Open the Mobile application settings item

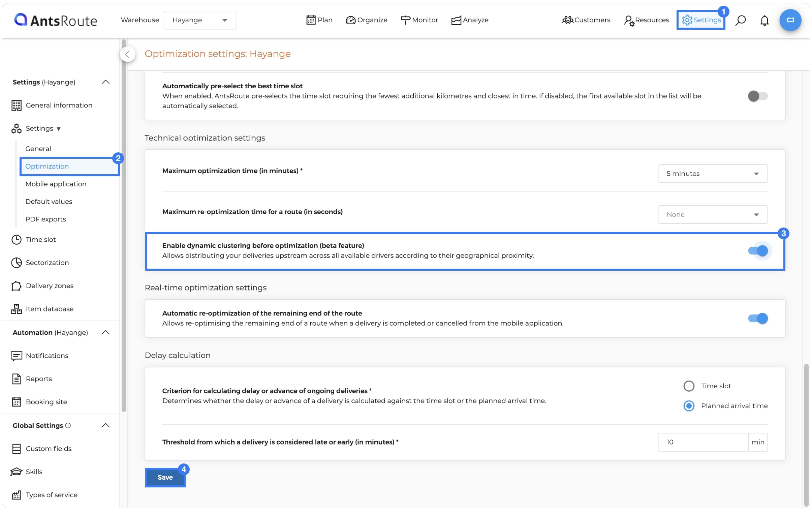56,184
